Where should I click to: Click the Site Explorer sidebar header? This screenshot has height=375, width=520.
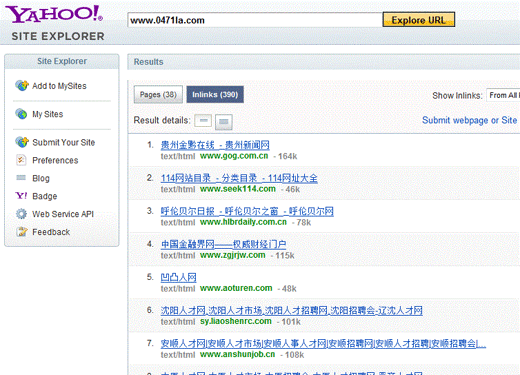tap(62, 61)
